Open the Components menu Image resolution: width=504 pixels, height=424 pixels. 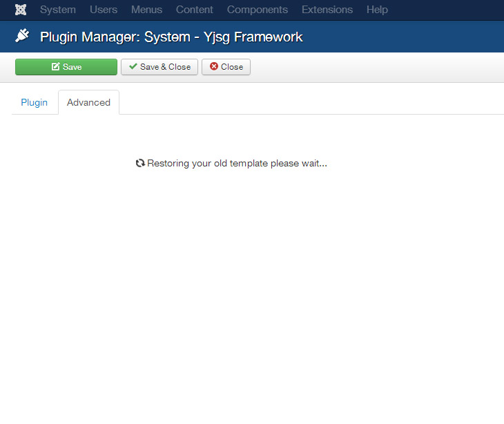coord(258,10)
